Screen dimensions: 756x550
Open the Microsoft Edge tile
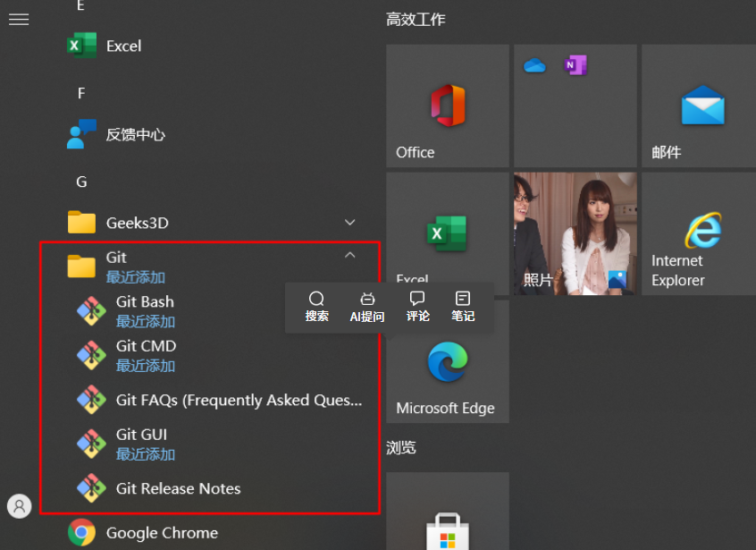click(x=448, y=361)
